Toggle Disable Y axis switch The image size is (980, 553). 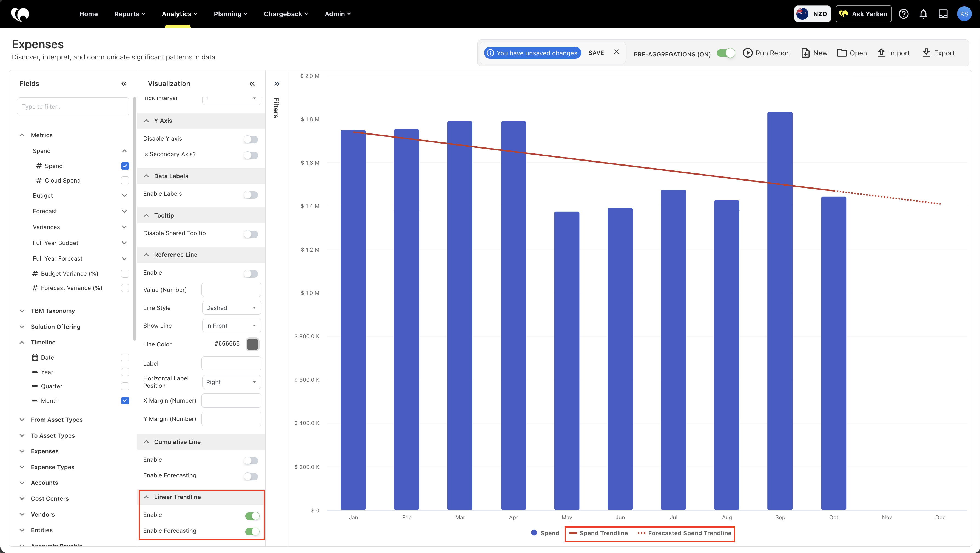pyautogui.click(x=251, y=139)
